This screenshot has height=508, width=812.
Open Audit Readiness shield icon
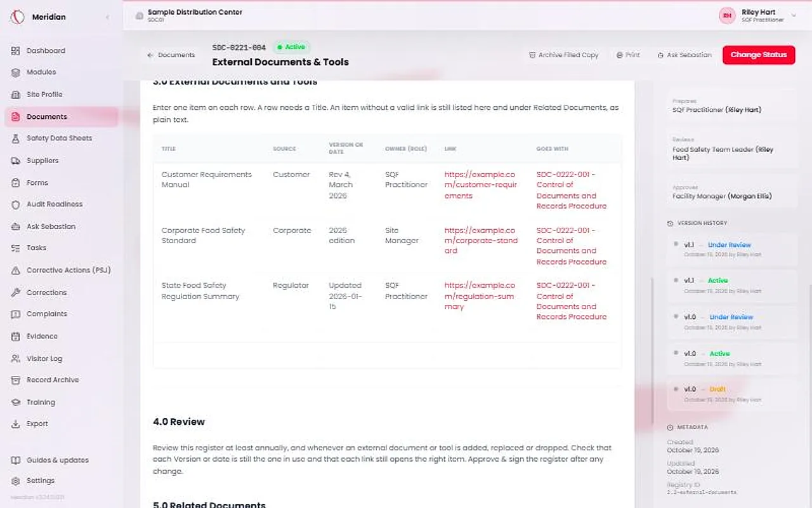16,204
